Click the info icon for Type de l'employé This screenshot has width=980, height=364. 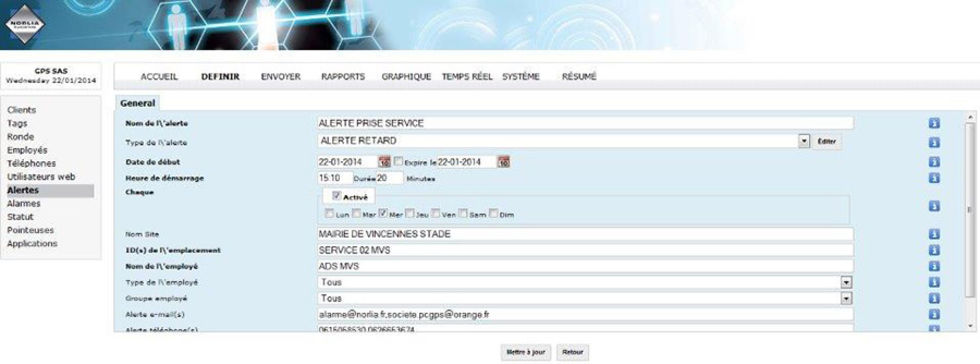934,283
